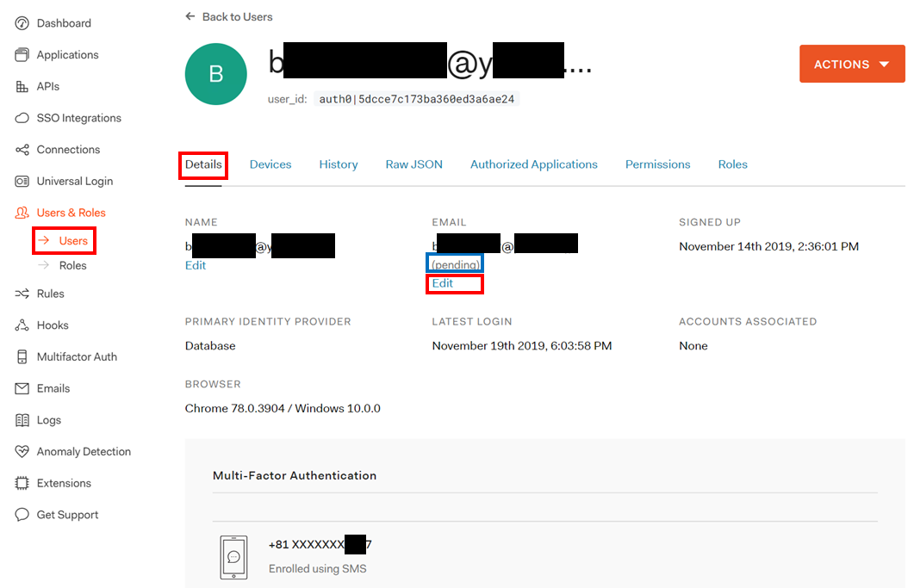Click Edit under the NAME field
The height and width of the screenshot is (588, 914).
pyautogui.click(x=196, y=265)
